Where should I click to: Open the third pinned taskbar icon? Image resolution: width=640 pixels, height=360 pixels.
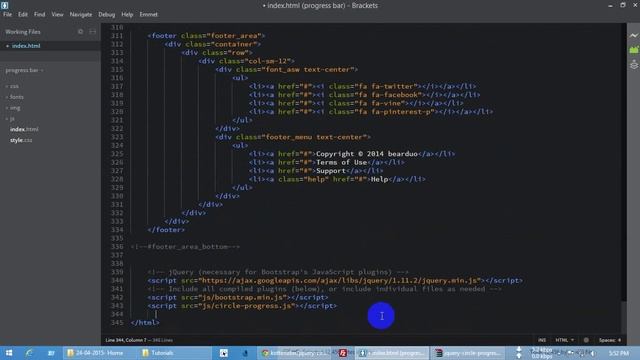coord(51,353)
